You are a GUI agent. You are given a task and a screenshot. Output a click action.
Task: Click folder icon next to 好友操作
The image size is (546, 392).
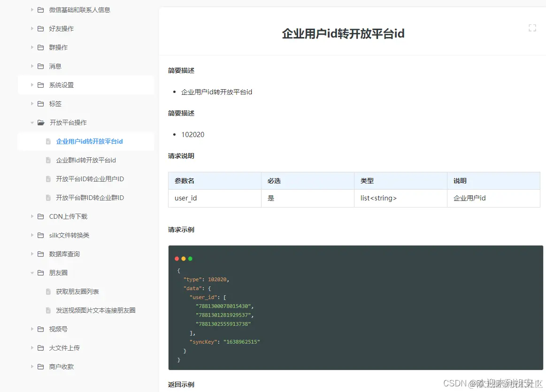pos(41,29)
